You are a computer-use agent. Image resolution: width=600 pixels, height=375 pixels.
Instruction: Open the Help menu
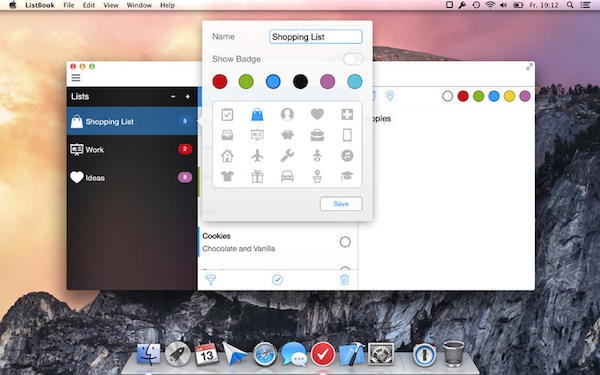click(x=167, y=5)
